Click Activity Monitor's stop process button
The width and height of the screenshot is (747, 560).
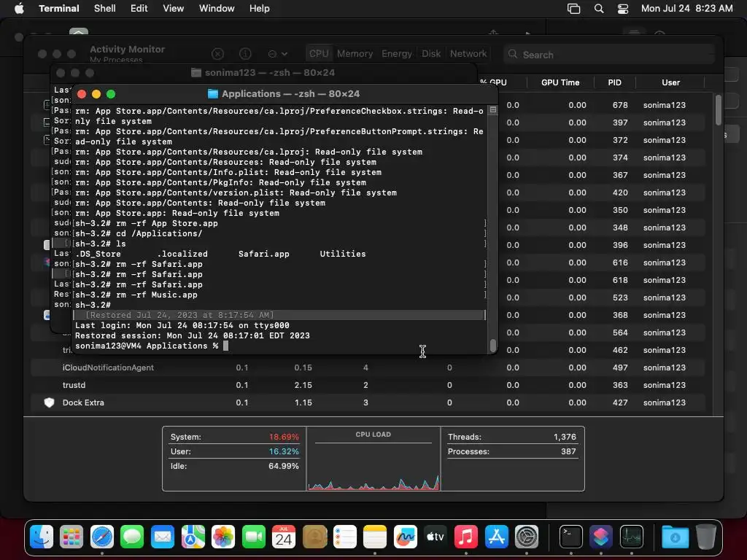tap(217, 54)
